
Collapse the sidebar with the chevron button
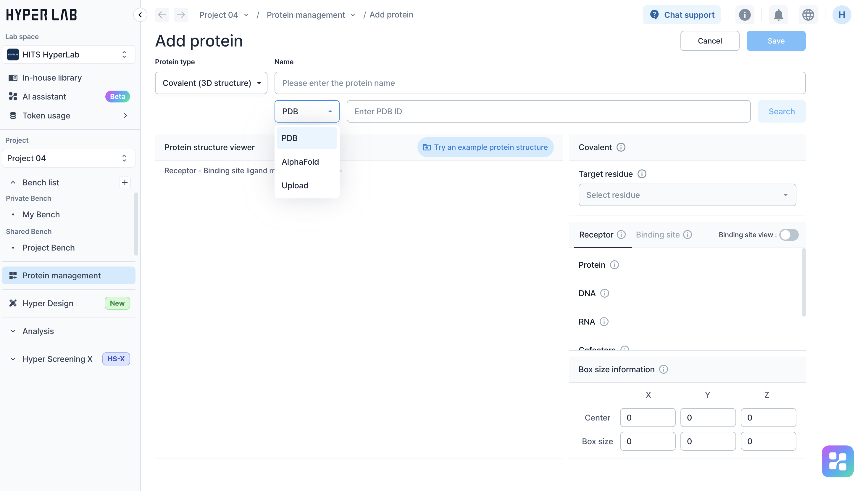click(x=140, y=15)
